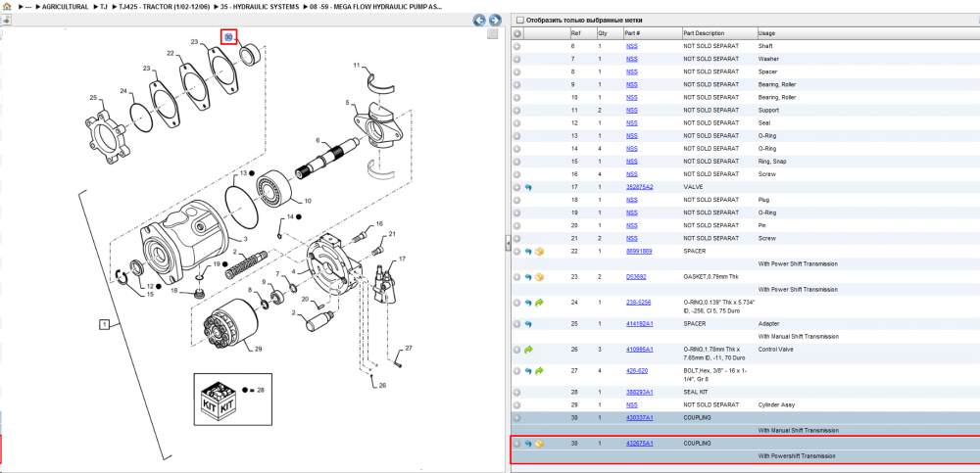Viewport: 980px width, 473px height.
Task: Click blue arrow icon on BOLT row
Action: point(527,370)
